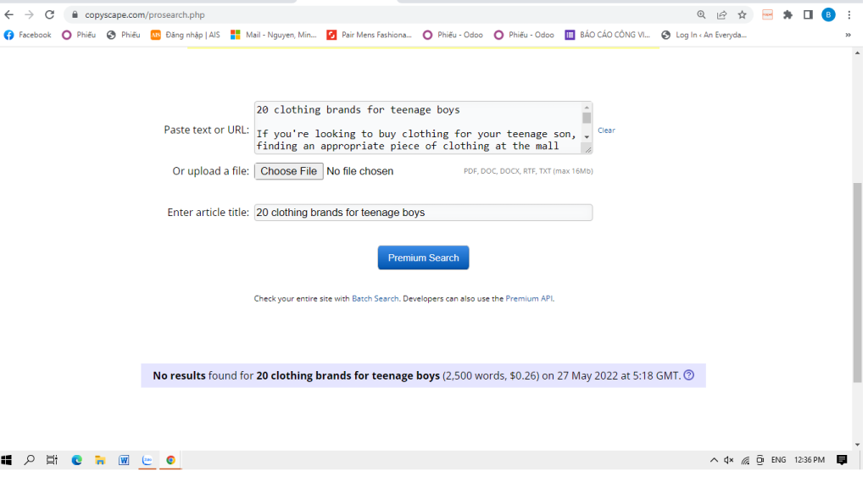
Task: Open the BÁO CÁO CÔNG VI... bookmark
Action: [x=608, y=35]
